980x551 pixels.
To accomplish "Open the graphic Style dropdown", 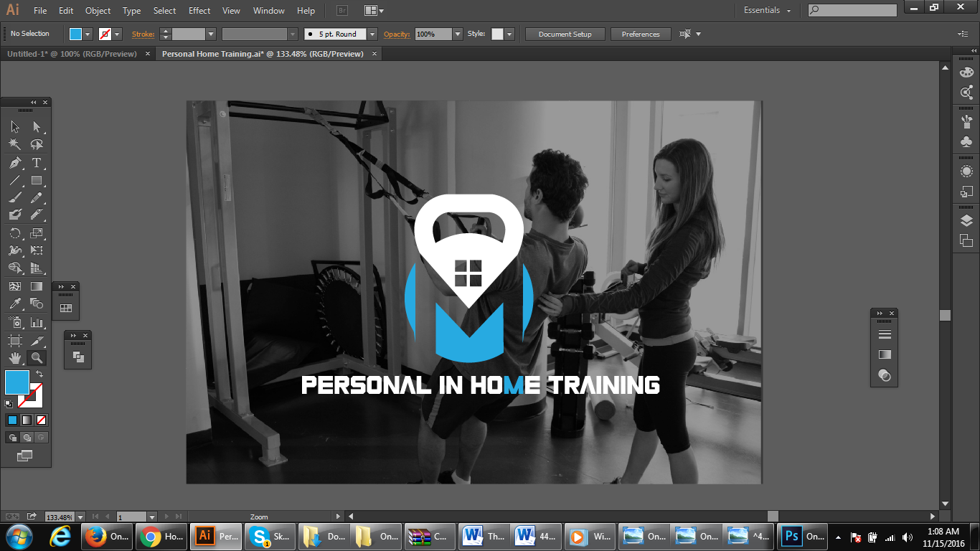I will click(509, 34).
